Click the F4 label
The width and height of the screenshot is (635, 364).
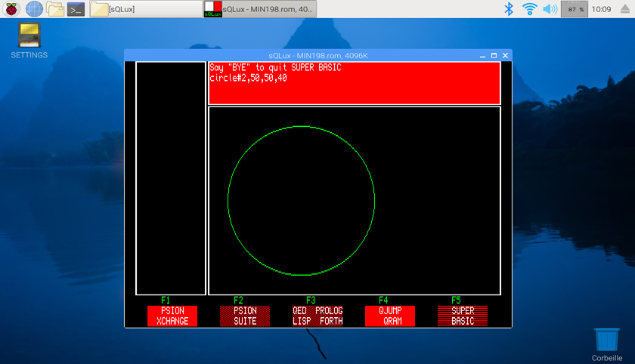(x=383, y=300)
